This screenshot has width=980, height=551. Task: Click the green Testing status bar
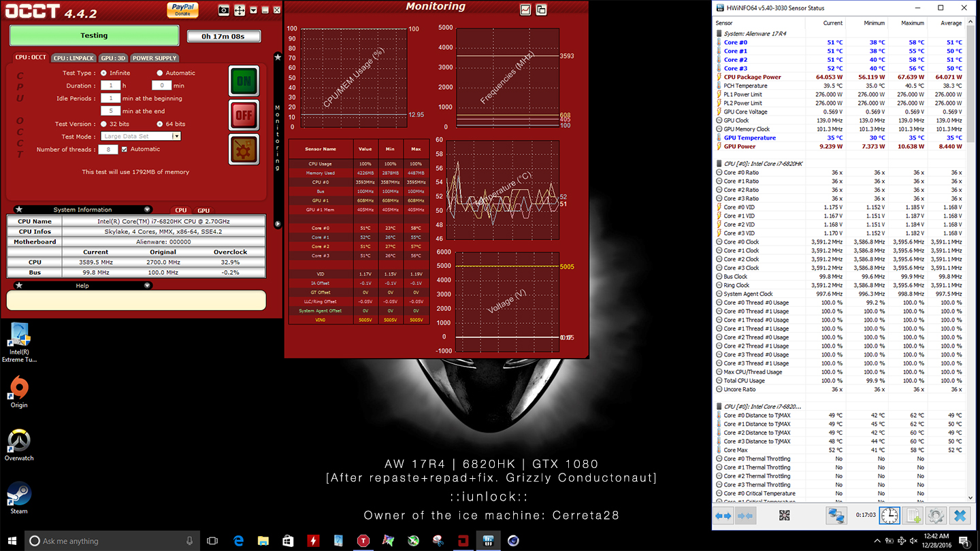point(94,35)
